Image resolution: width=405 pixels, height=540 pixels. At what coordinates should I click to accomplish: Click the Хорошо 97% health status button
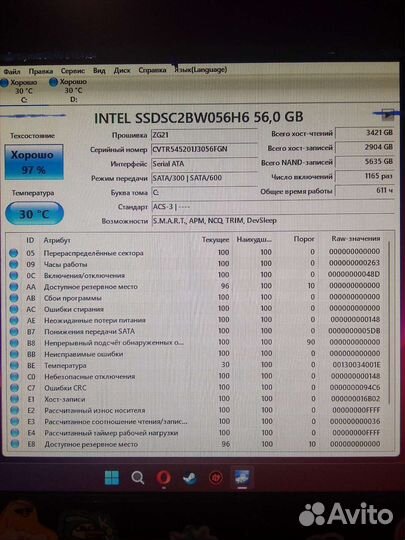pos(34,162)
